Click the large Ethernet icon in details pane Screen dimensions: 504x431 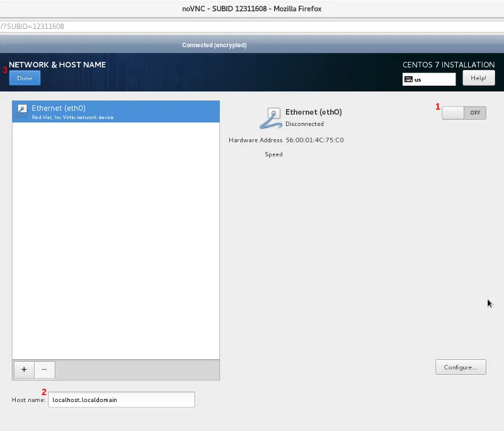coord(270,117)
